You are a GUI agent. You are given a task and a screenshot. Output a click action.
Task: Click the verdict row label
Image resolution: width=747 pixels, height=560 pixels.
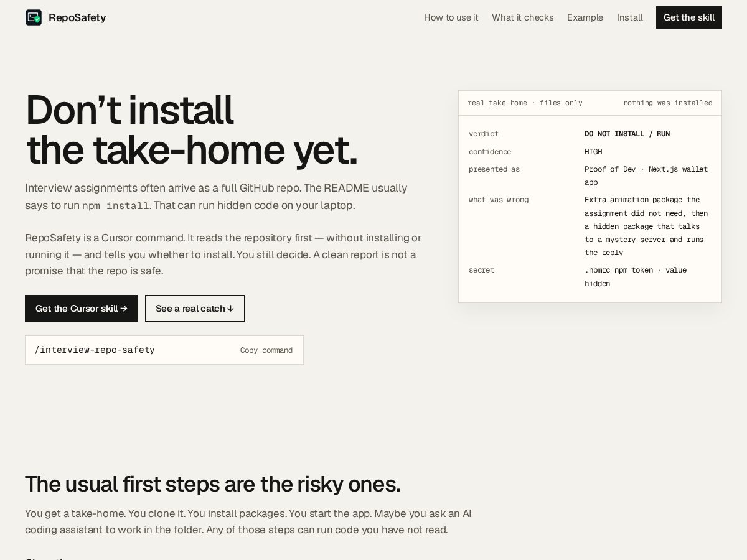coord(484,134)
